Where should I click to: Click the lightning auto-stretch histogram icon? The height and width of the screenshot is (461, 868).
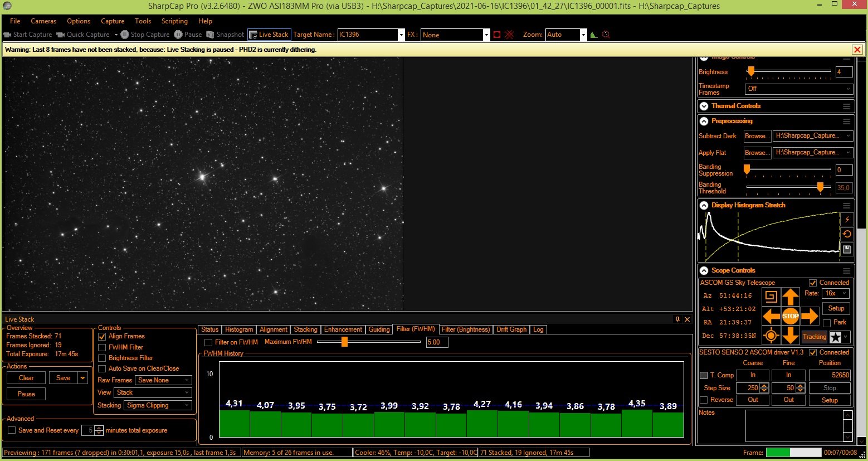[847, 220]
